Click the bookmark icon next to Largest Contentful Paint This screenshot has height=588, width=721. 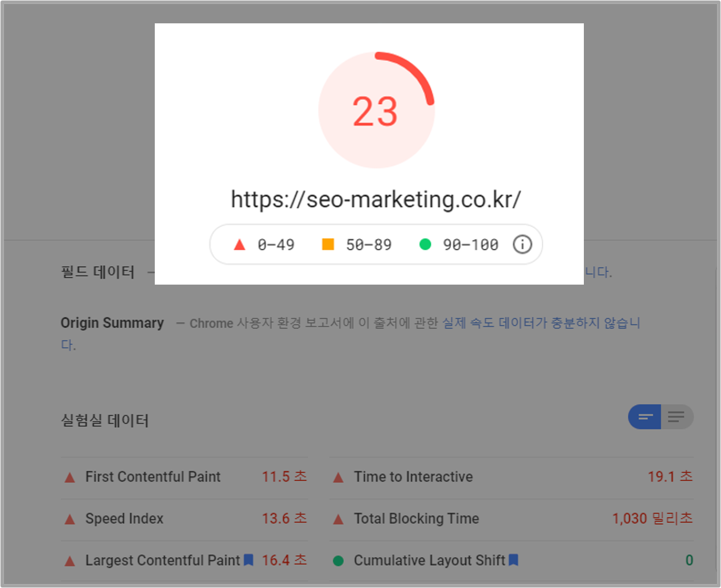[248, 560]
